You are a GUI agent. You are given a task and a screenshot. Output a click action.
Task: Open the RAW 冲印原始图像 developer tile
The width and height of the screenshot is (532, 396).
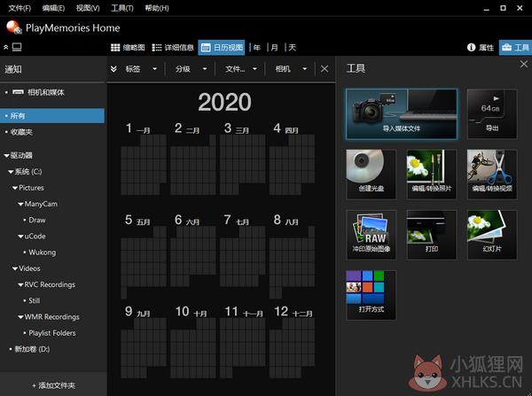372,235
